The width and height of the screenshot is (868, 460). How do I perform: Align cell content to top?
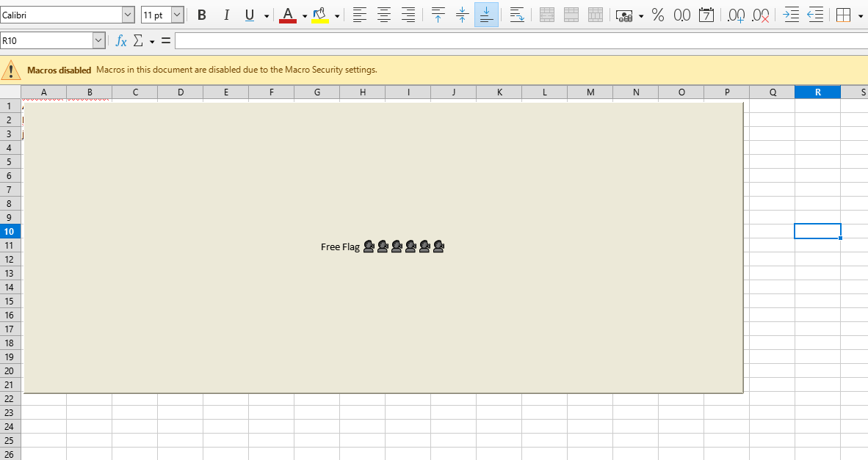[x=438, y=15]
